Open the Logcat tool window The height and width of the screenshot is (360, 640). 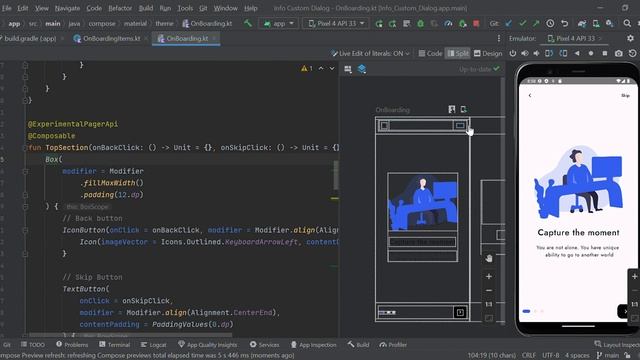(153, 345)
